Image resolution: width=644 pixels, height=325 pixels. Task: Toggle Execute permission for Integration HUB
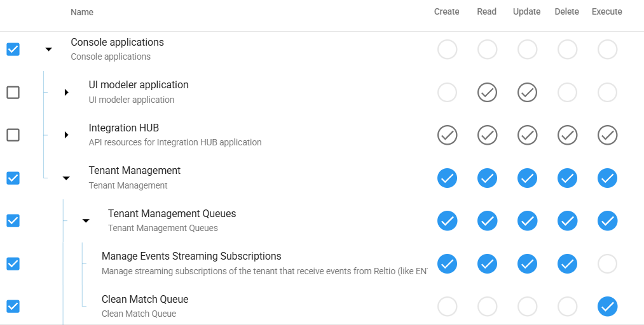[607, 135]
